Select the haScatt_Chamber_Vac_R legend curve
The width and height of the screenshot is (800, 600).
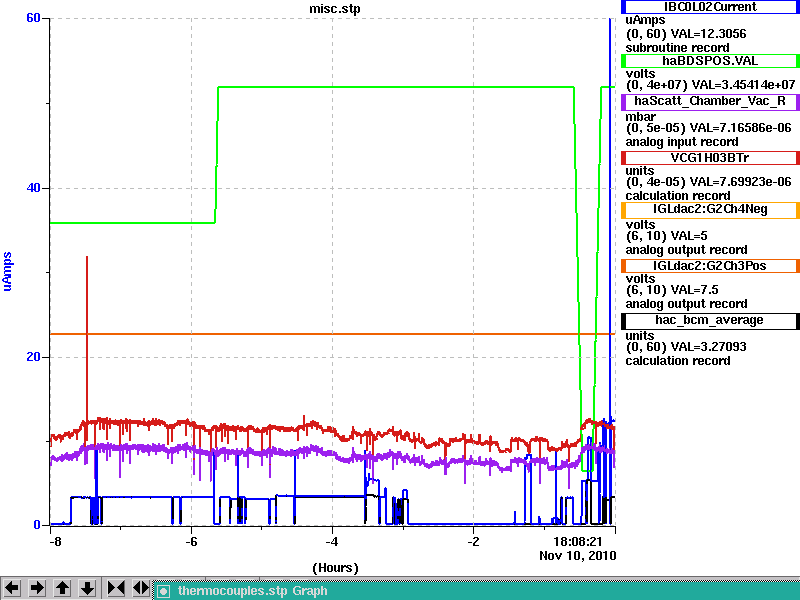point(710,101)
